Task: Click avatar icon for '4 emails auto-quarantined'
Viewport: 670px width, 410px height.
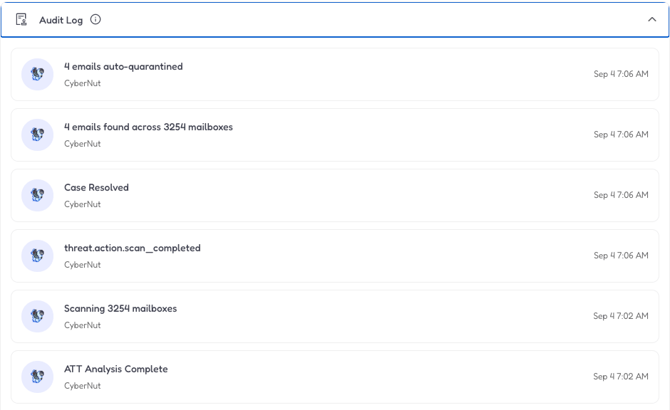Action: pyautogui.click(x=38, y=74)
